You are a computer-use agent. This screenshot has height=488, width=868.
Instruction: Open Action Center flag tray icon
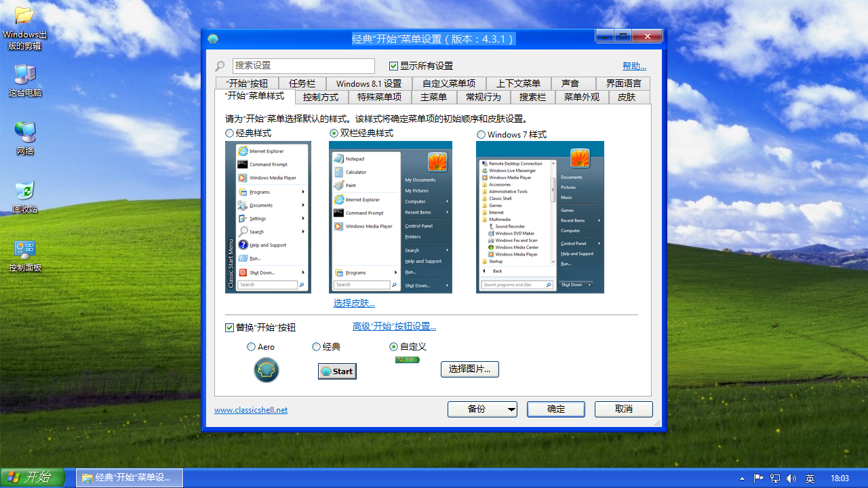(759, 479)
